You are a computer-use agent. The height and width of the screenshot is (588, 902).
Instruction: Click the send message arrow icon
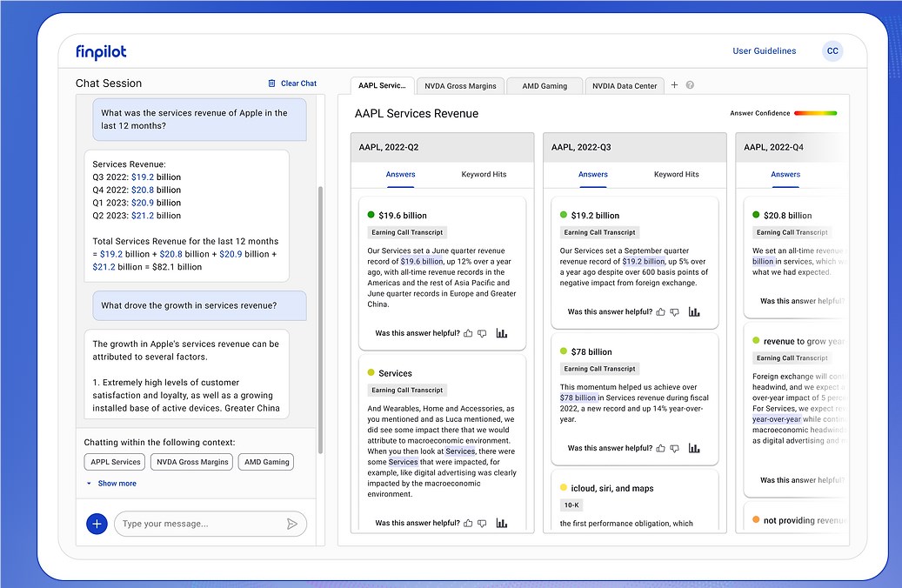[292, 524]
